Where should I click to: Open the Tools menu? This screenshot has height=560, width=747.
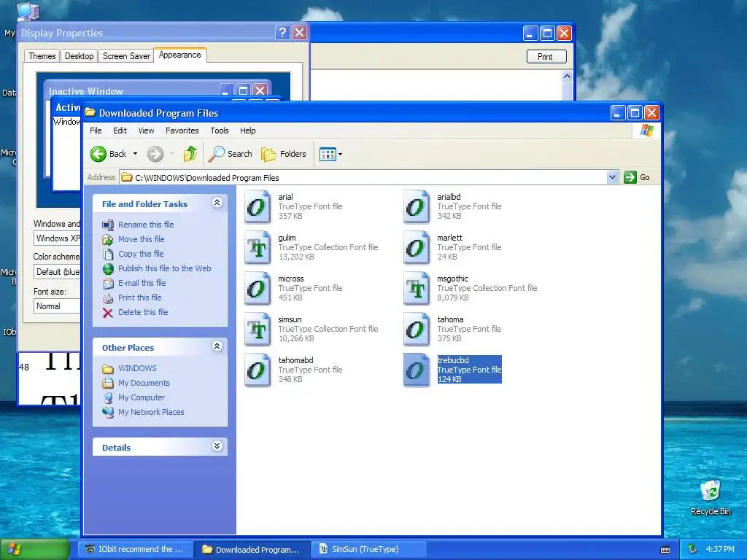(x=220, y=131)
